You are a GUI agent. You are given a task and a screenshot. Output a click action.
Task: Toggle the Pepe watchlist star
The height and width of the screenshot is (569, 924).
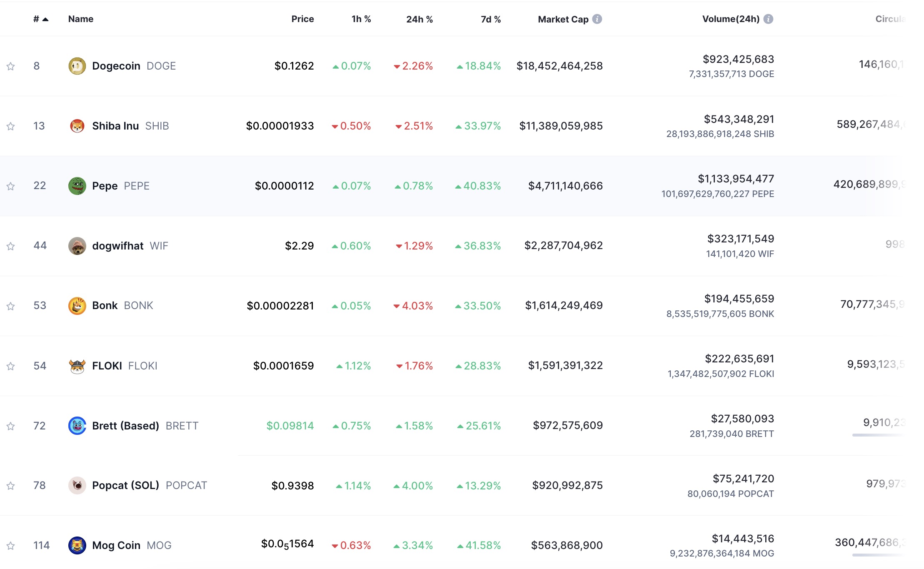(x=11, y=186)
